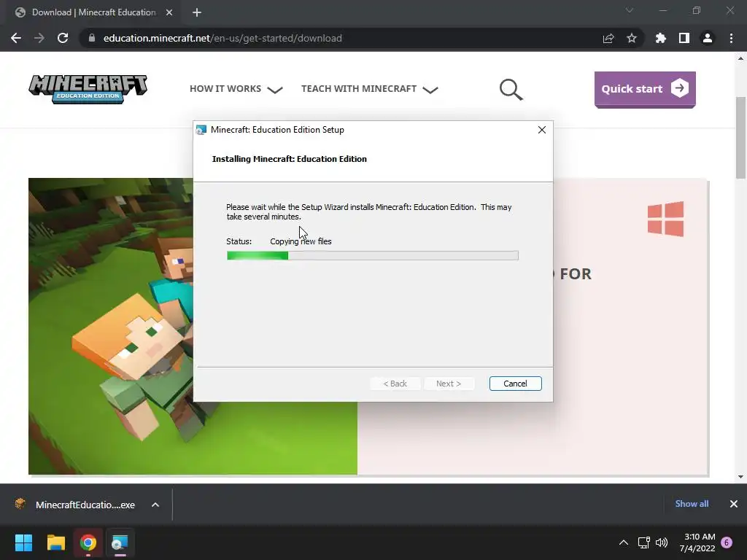The image size is (747, 560).
Task: Click the scrollbar down arrow
Action: [x=741, y=477]
